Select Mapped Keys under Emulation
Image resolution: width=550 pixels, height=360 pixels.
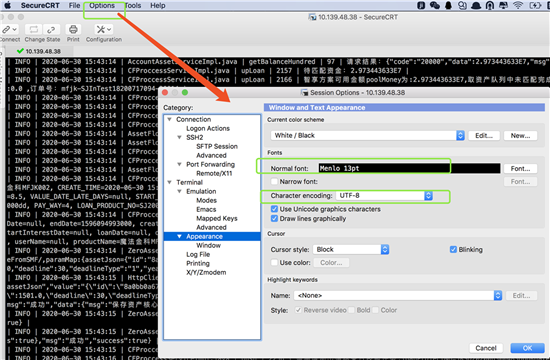click(x=217, y=218)
